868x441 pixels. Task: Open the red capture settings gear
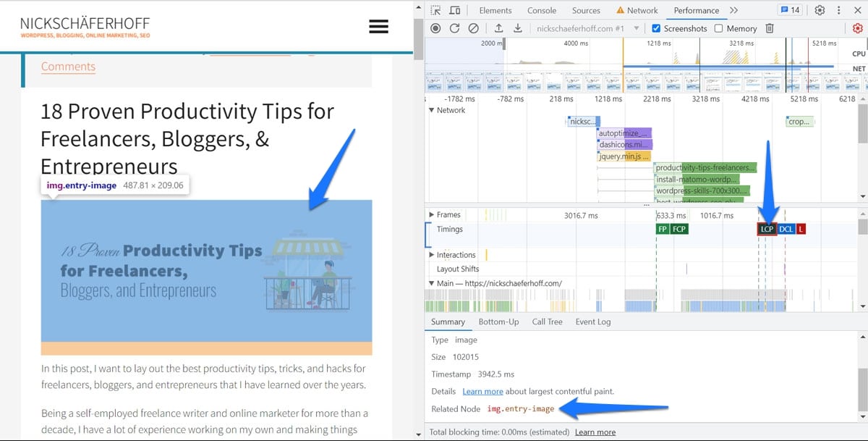point(857,28)
